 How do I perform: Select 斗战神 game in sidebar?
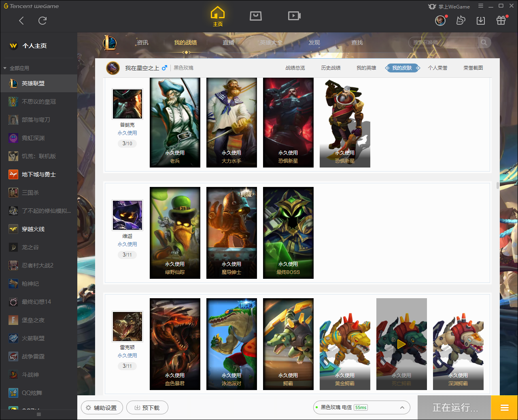(x=38, y=375)
